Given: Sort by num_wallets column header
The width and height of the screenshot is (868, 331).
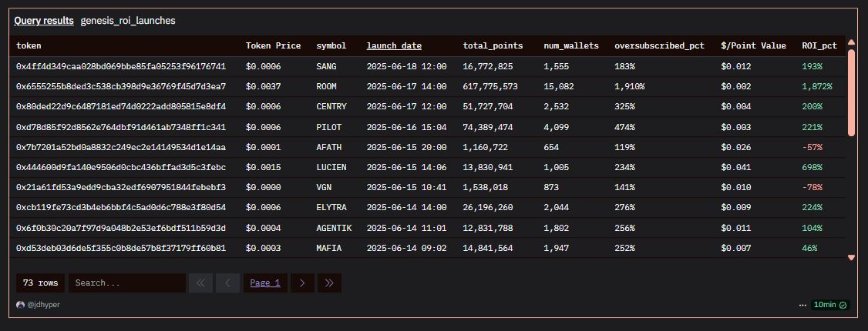Looking at the screenshot, I should [x=571, y=46].
